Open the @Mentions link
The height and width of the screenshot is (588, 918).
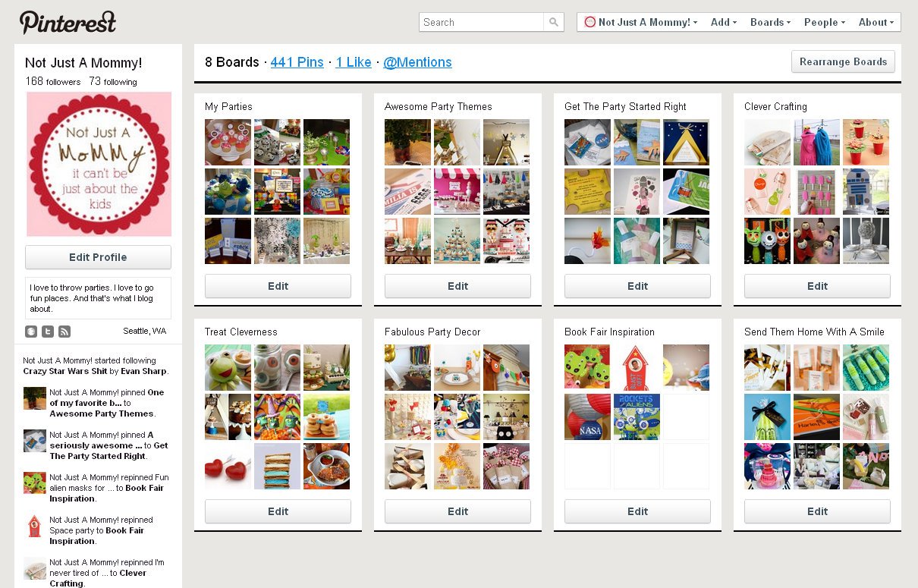(x=417, y=62)
